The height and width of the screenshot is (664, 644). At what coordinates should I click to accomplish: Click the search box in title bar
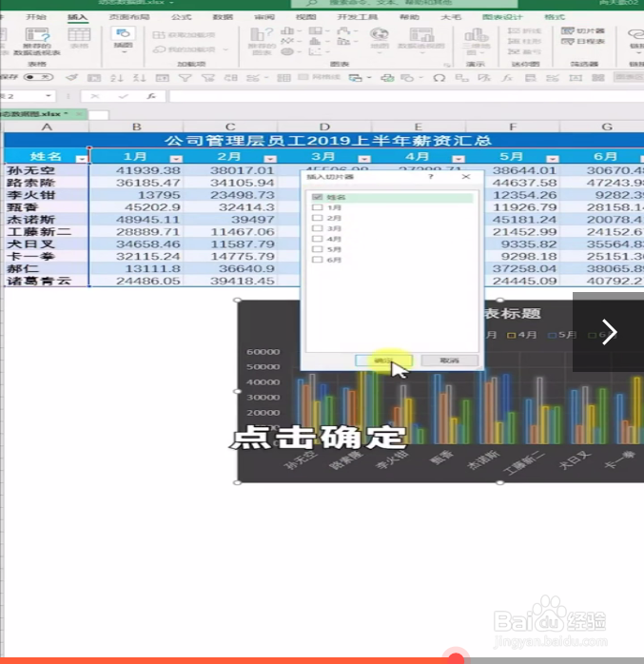point(404,3)
